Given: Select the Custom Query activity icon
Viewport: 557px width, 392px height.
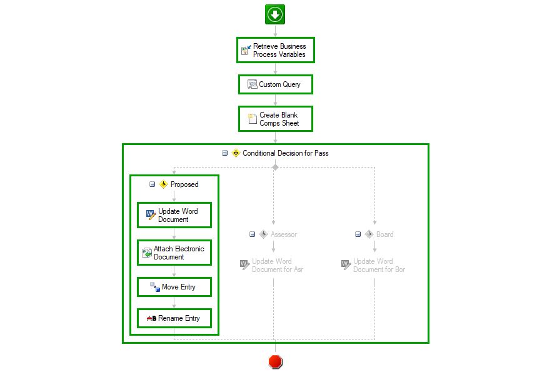Looking at the screenshot, I should click(x=252, y=84).
